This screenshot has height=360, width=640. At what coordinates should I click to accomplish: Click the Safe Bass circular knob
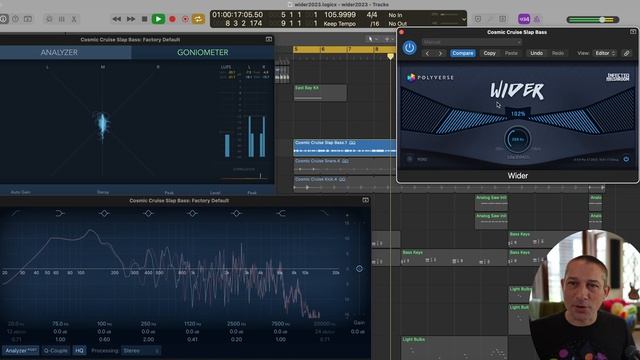coord(518,139)
